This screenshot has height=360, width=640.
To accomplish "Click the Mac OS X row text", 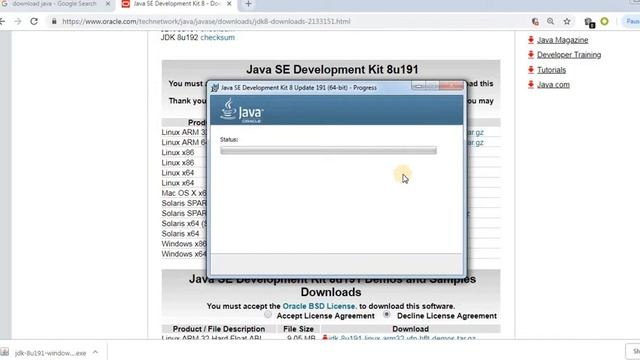I will (x=184, y=193).
